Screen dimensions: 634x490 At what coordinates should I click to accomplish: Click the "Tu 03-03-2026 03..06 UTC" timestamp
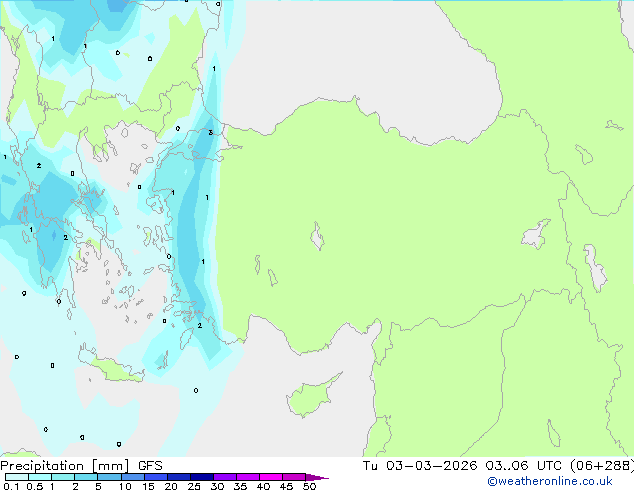462,465
